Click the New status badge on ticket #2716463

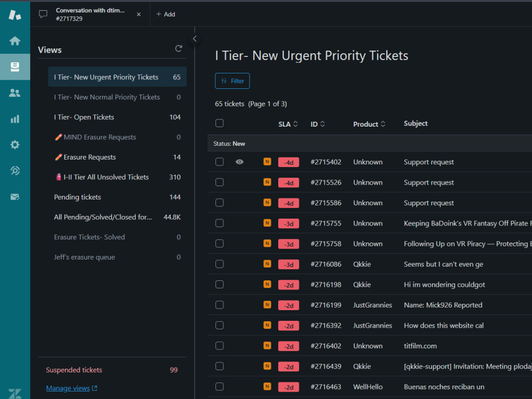(x=268, y=386)
